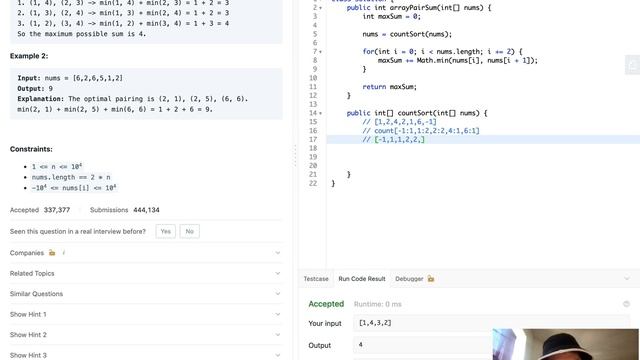Click the Runtime: 0 ms text
Screen dimensions: 640x360
point(378,304)
